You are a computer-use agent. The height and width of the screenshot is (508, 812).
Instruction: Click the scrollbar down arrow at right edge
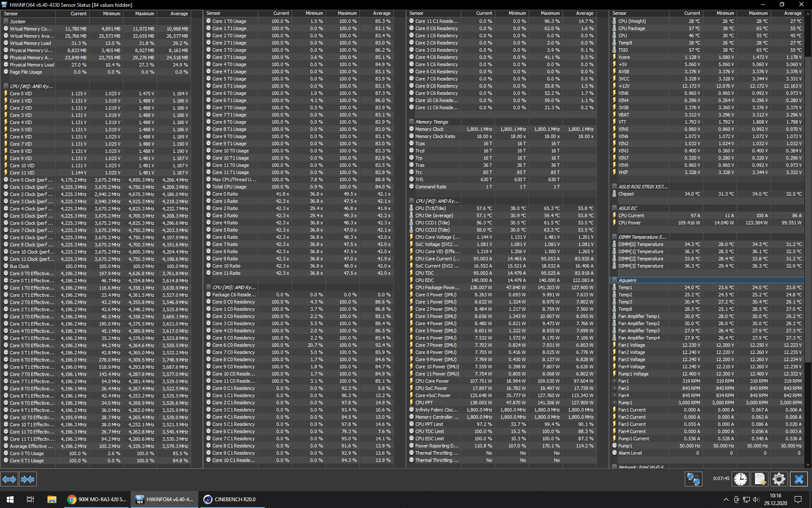(808, 464)
